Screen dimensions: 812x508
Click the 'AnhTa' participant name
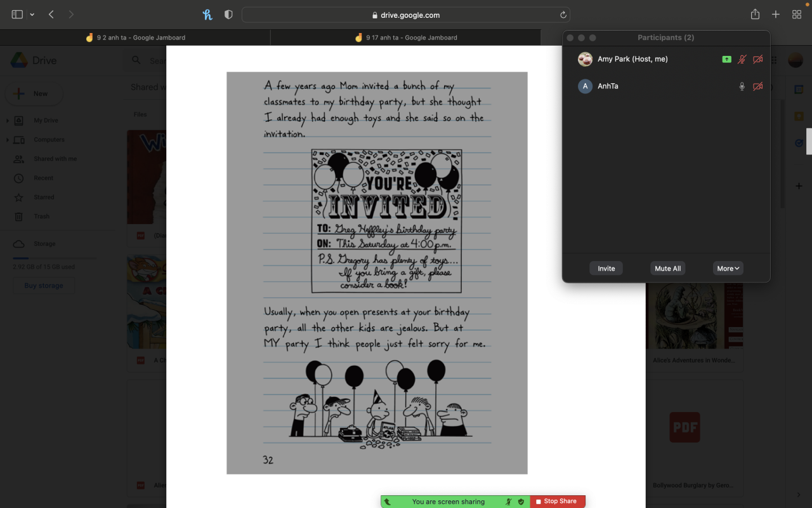point(608,86)
